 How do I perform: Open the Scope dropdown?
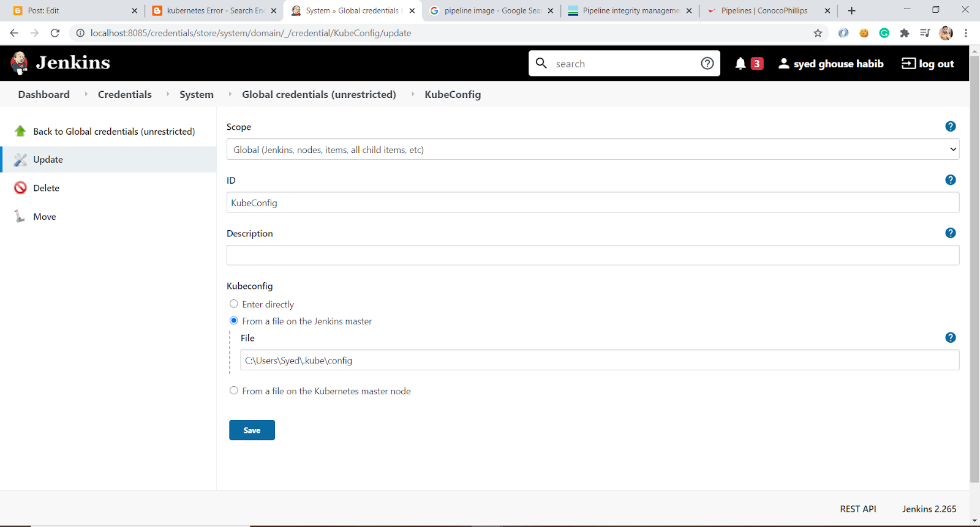(x=593, y=149)
